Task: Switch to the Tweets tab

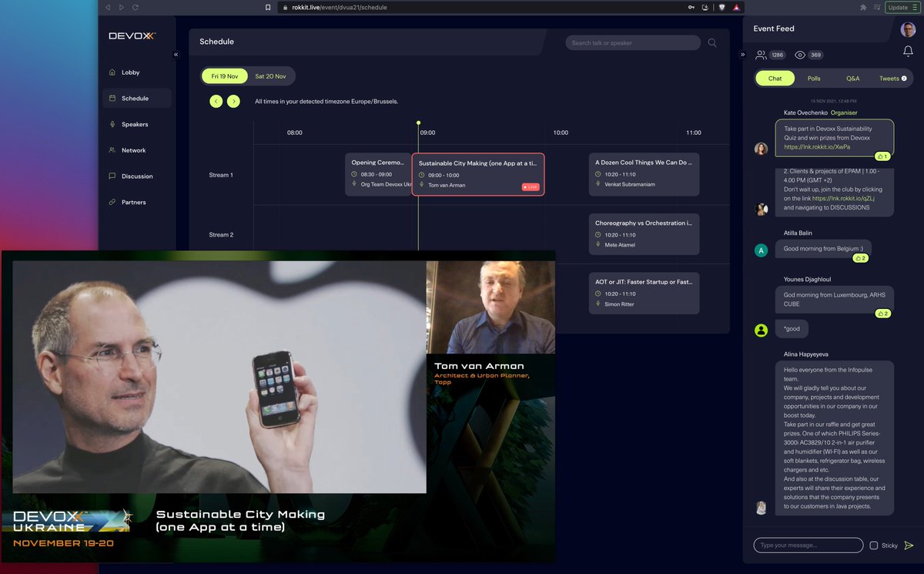Action: coord(892,79)
